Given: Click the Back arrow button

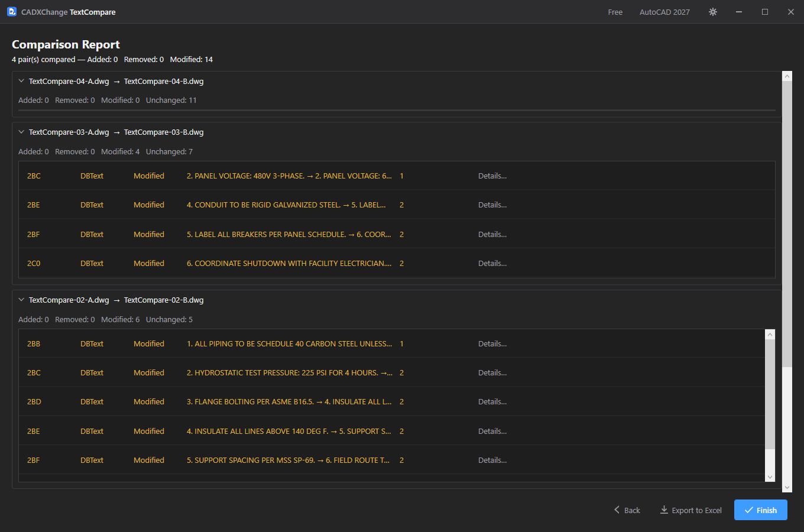Looking at the screenshot, I should coord(627,510).
